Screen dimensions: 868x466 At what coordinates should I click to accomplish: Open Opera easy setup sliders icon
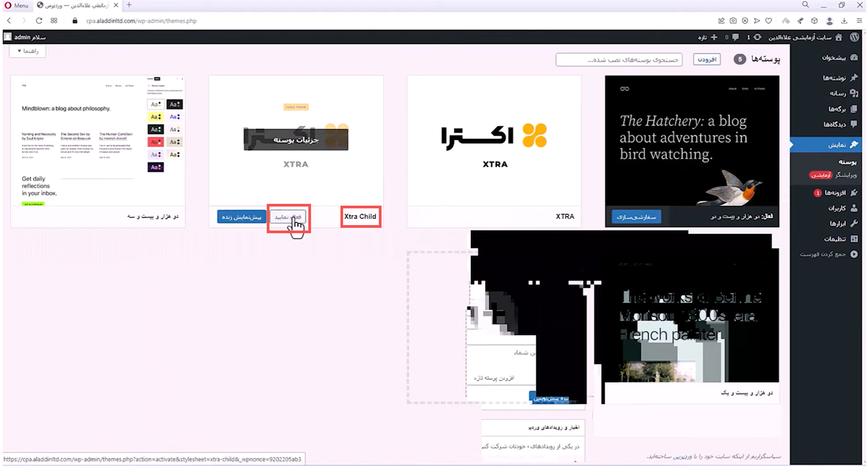pos(859,21)
